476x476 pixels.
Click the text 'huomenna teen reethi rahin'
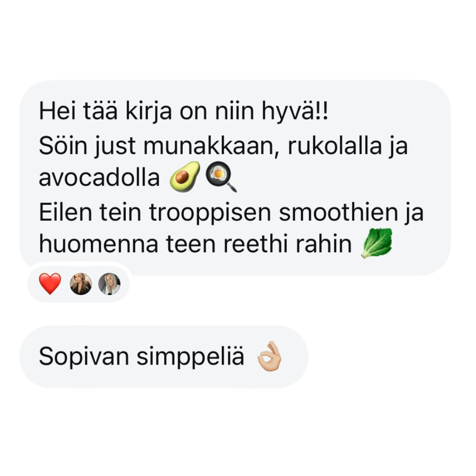(x=196, y=244)
